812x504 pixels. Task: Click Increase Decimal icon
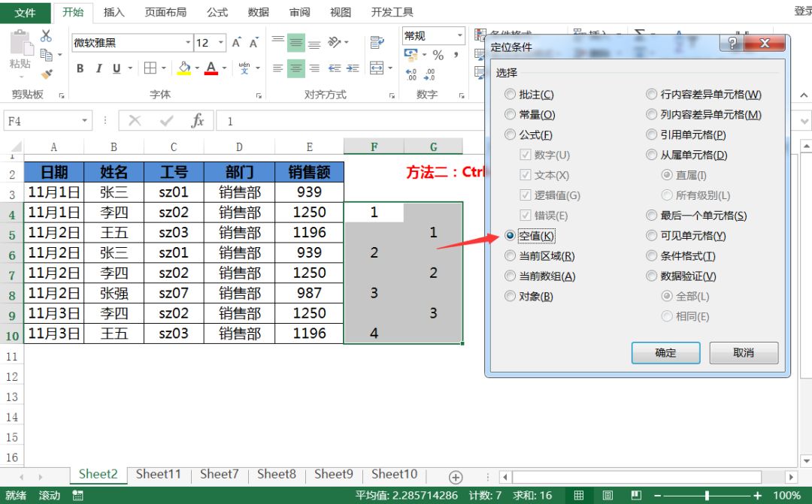[x=411, y=75]
